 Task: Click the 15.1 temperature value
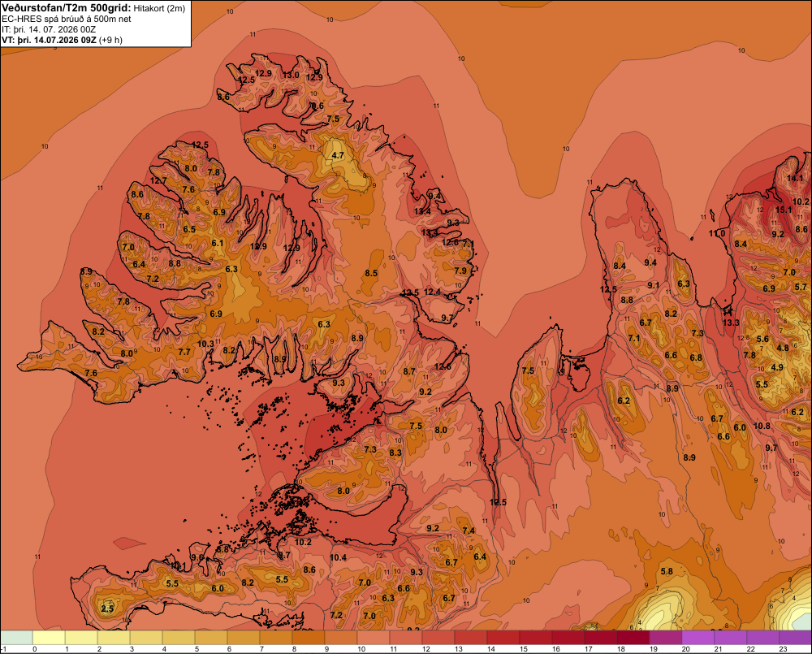tap(784, 210)
